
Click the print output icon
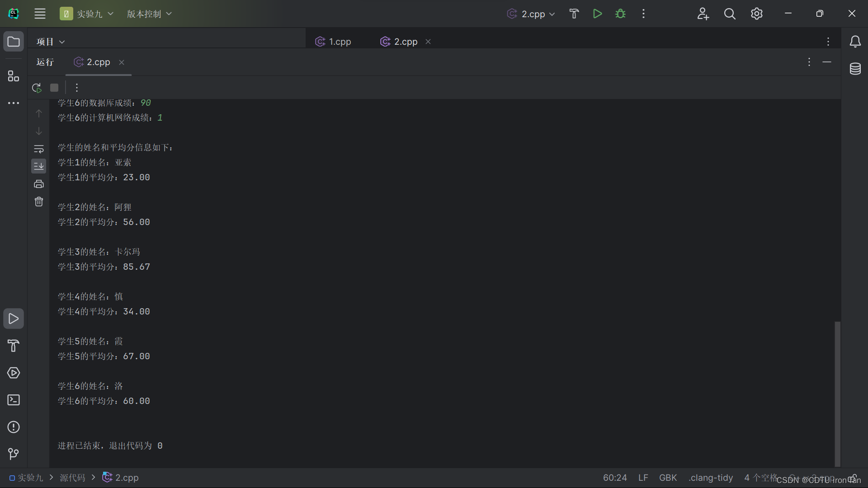39,184
